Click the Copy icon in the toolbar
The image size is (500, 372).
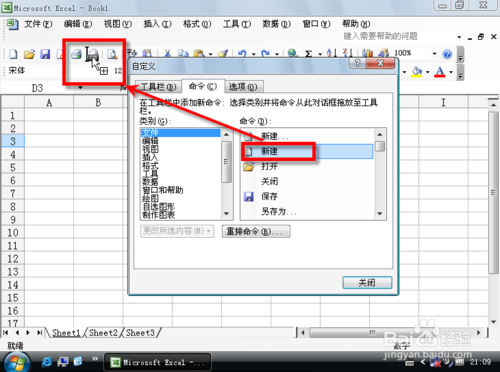click(x=183, y=53)
